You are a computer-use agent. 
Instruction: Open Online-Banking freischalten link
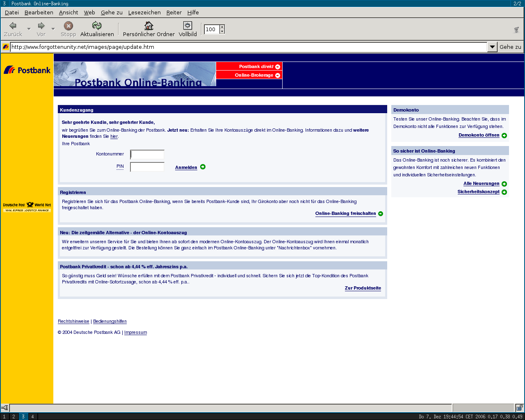(345, 214)
